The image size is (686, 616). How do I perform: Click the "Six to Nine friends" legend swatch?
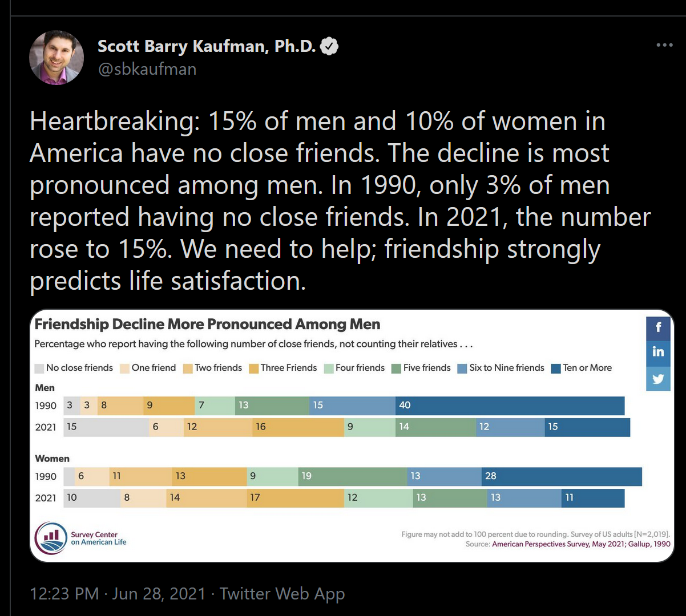point(462,368)
